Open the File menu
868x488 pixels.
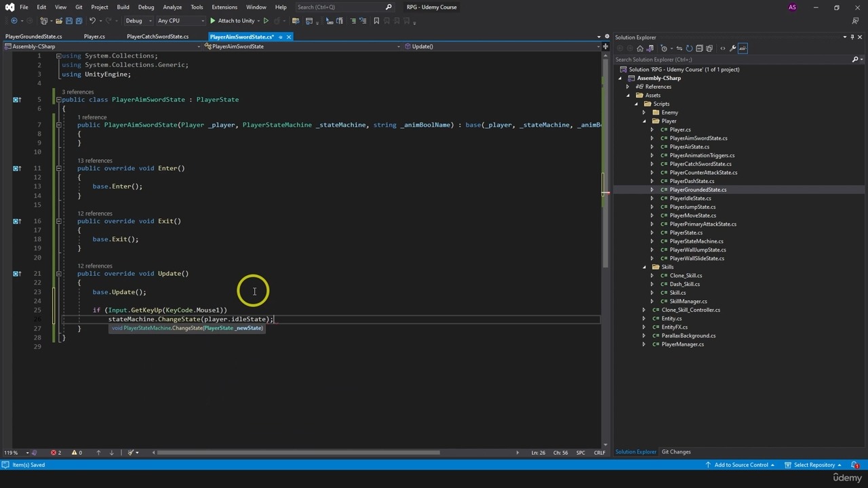pos(24,7)
